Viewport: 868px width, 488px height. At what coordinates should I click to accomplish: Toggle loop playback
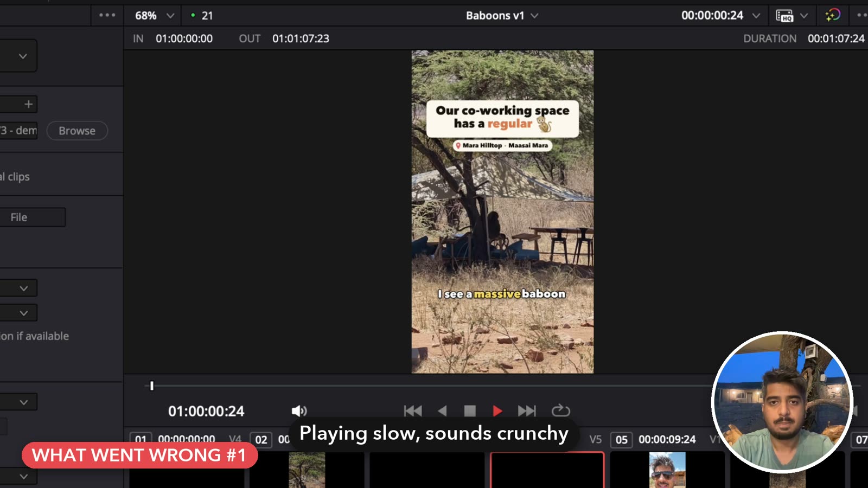click(x=560, y=411)
